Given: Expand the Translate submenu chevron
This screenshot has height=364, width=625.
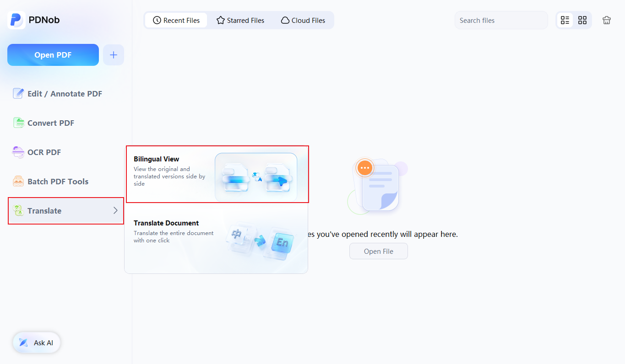Looking at the screenshot, I should tap(115, 211).
